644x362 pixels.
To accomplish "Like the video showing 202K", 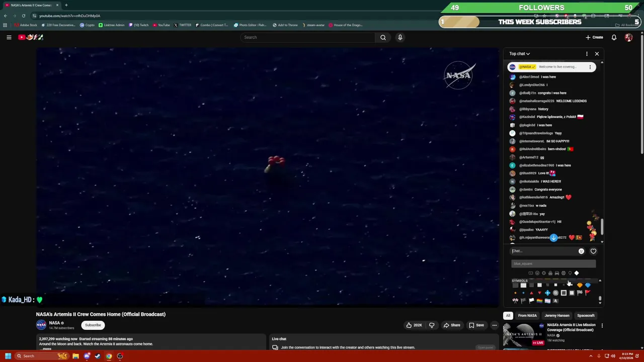I will pyautogui.click(x=414, y=325).
